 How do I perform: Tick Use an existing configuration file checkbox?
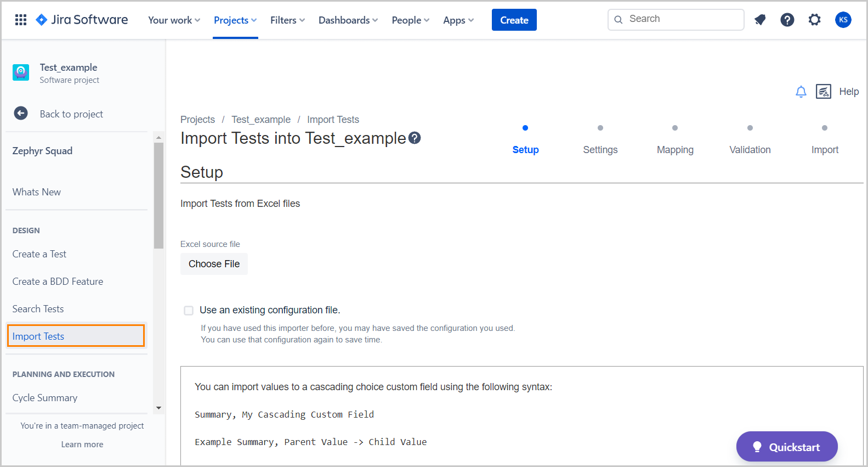coord(189,311)
